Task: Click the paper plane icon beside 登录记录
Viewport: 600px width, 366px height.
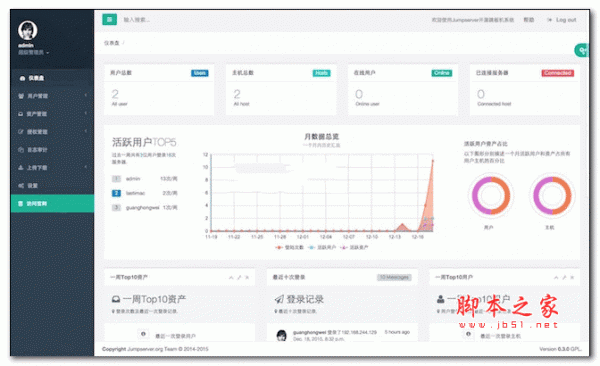Action: coord(279,299)
